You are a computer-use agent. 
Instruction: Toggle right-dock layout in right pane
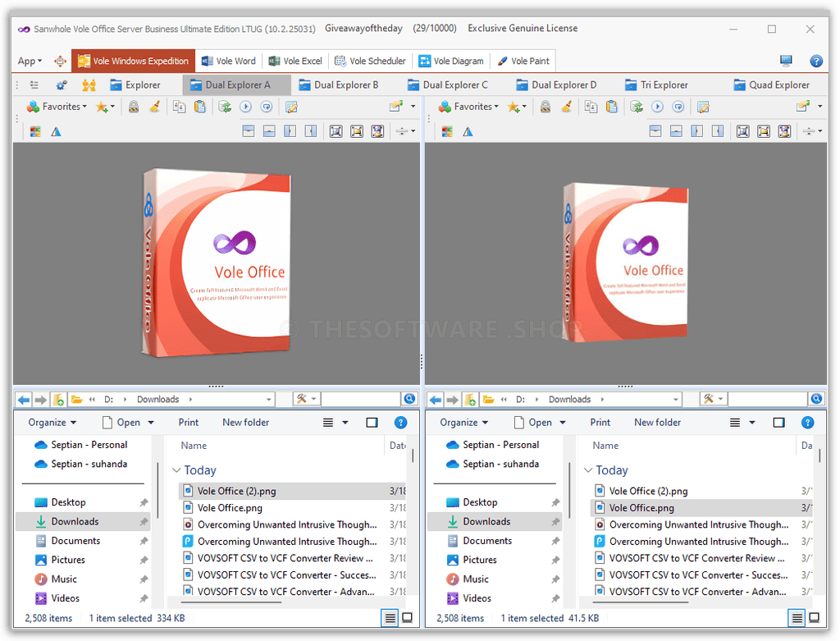[718, 131]
